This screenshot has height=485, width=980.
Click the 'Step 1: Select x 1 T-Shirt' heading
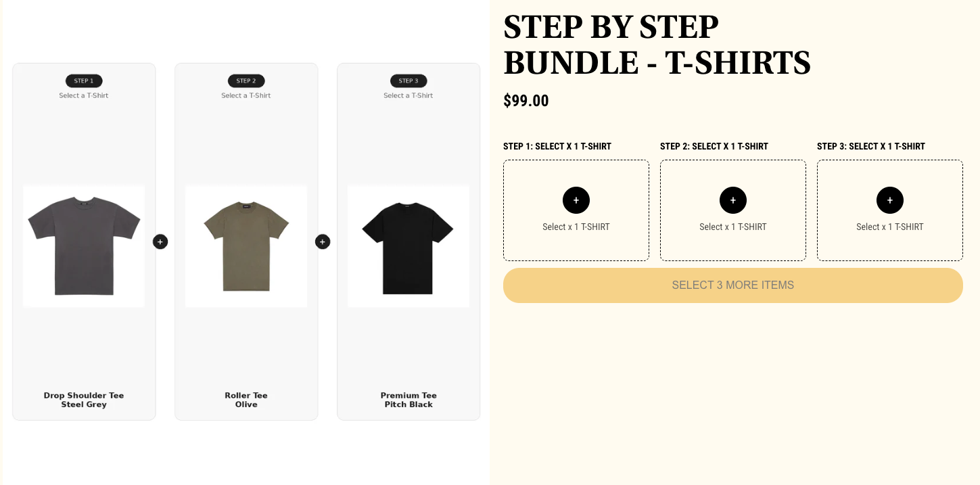point(557,146)
